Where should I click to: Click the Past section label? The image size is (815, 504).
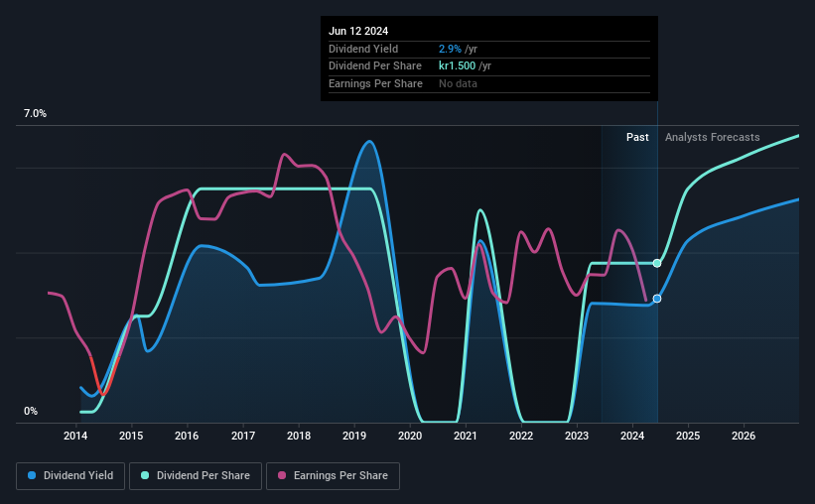coord(637,137)
